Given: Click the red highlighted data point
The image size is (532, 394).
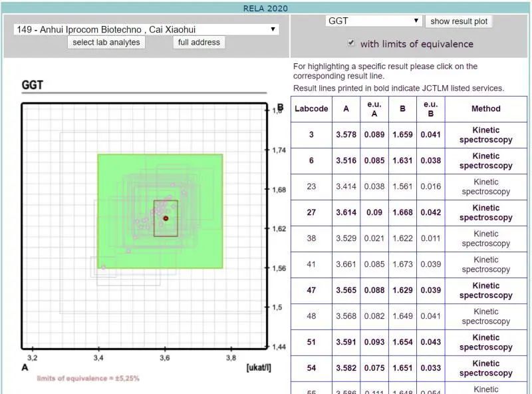Looking at the screenshot, I should [166, 218].
